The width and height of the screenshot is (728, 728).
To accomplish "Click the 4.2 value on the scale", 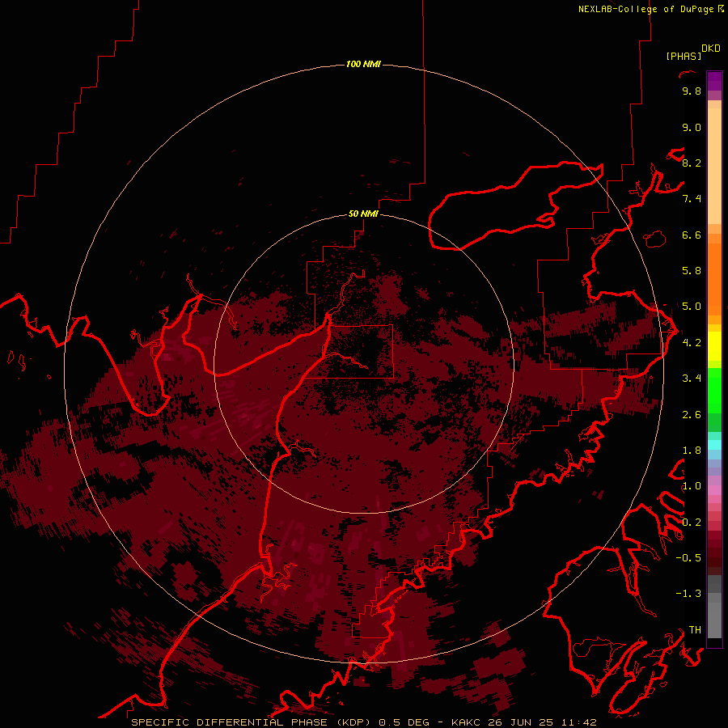I will [x=692, y=343].
